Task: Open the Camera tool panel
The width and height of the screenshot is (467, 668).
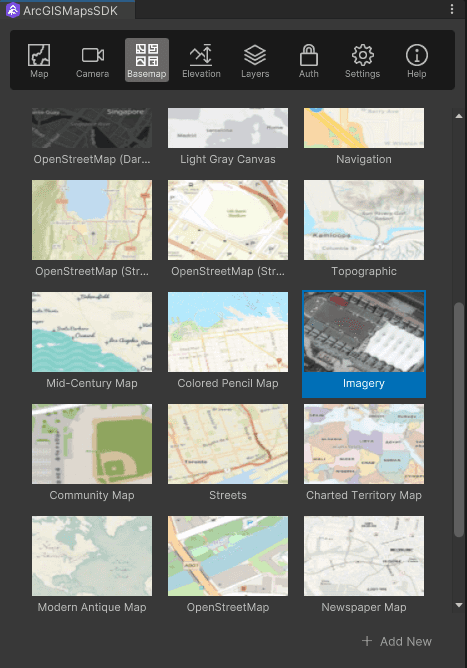Action: point(92,60)
